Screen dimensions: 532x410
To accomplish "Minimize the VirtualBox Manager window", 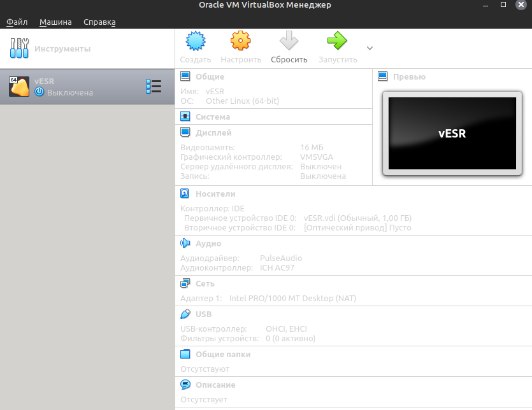I will point(485,6).
